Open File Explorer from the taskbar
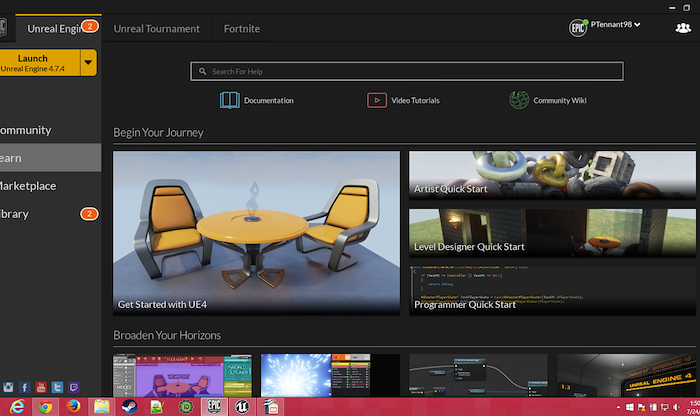This screenshot has height=416, width=700. pyautogui.click(x=101, y=407)
